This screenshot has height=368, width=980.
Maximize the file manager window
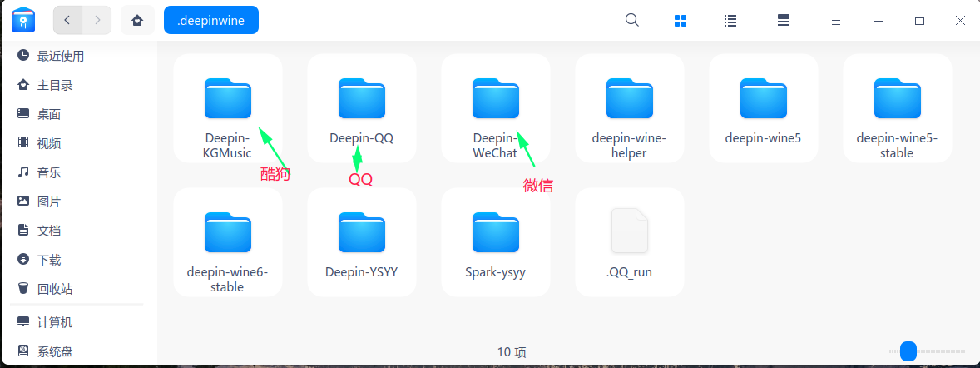[x=919, y=21]
